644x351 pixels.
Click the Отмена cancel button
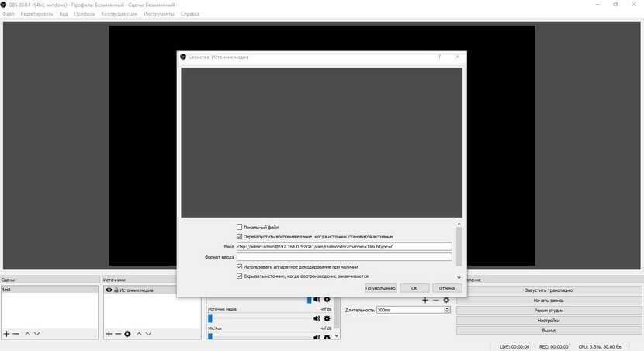click(x=446, y=288)
